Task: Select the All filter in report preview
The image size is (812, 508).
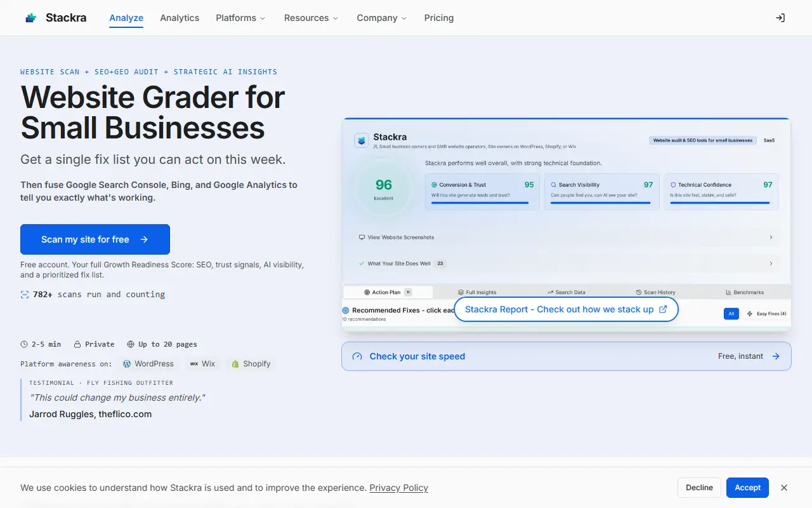Action: point(731,314)
